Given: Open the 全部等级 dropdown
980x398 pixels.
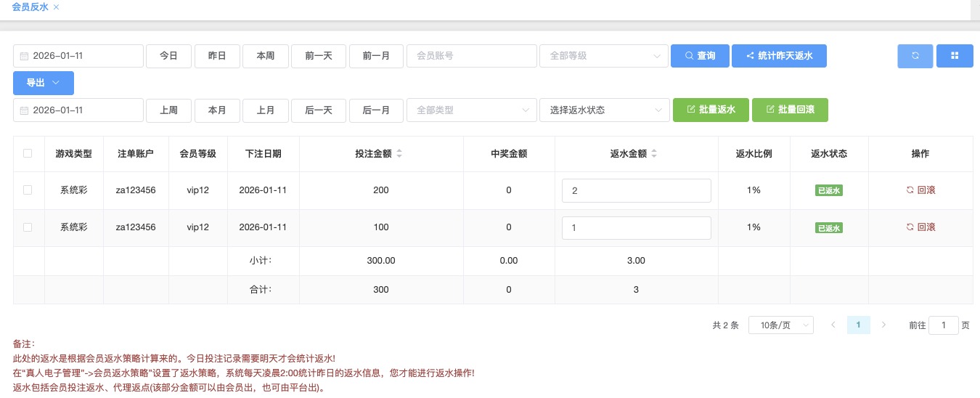Looking at the screenshot, I should coord(603,56).
